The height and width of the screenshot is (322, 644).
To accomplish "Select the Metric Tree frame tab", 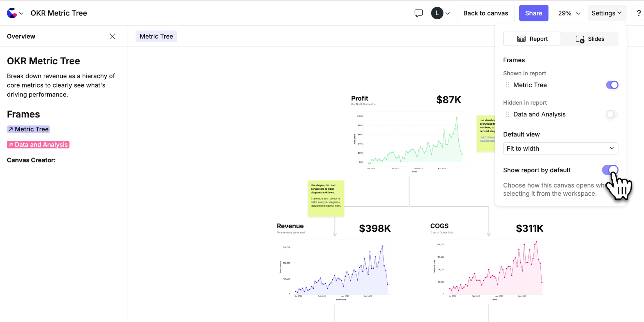I will point(156,37).
